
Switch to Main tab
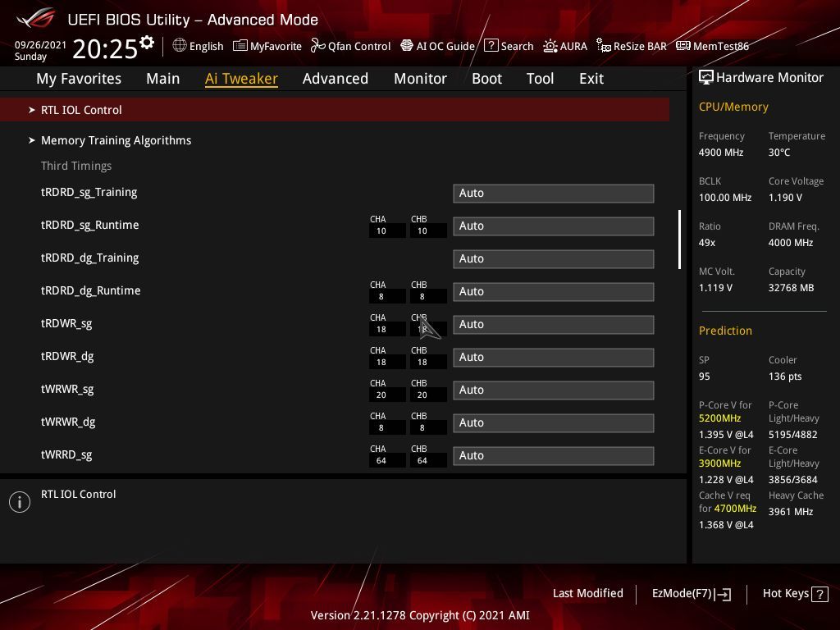click(163, 79)
